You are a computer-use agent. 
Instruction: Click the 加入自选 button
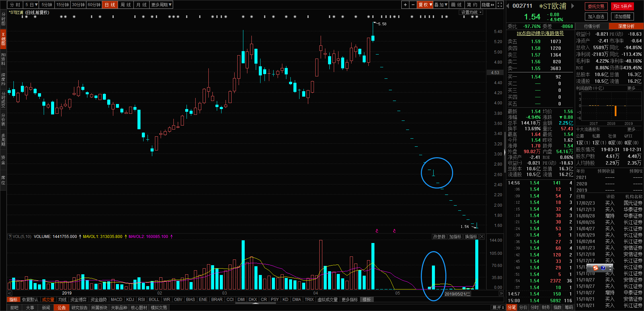tap(596, 16)
